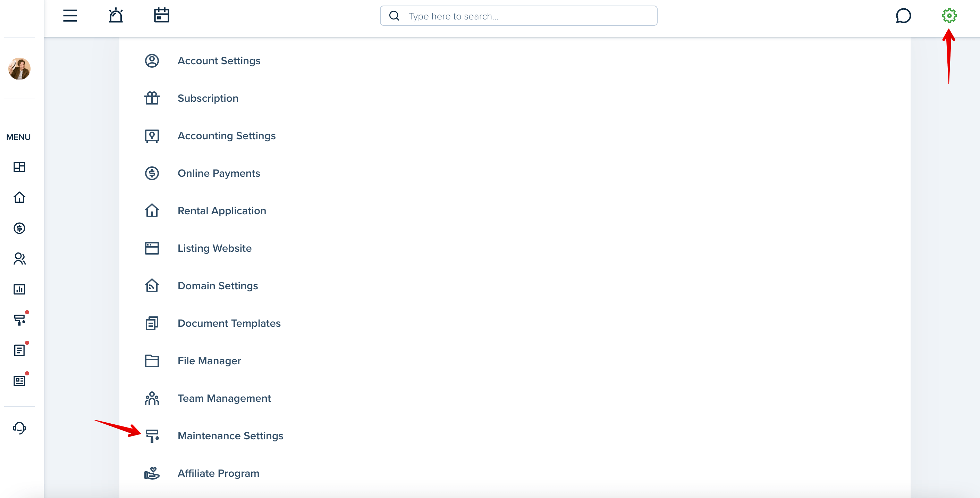Screen dimensions: 980x498
Task: Click the alarm bell notifications icon
Action: coord(116,16)
